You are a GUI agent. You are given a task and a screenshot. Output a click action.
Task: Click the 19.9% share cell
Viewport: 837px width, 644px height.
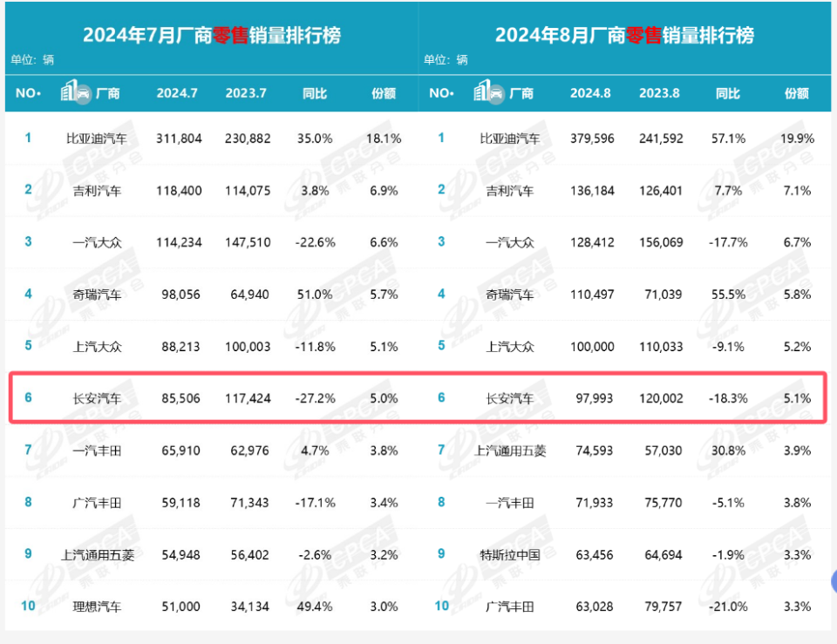(x=798, y=139)
